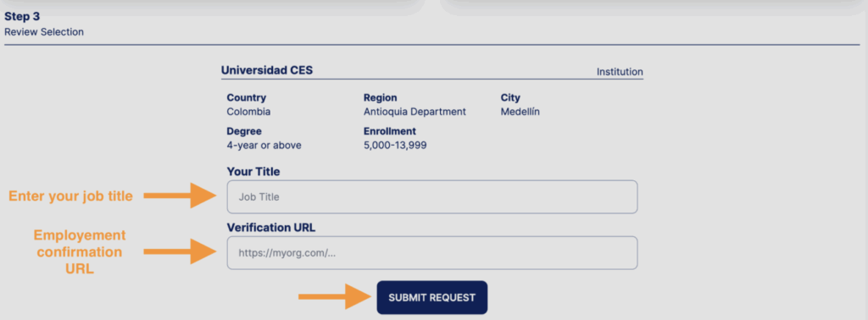Click the Enrollment label
This screenshot has width=868, height=320.
coord(390,131)
